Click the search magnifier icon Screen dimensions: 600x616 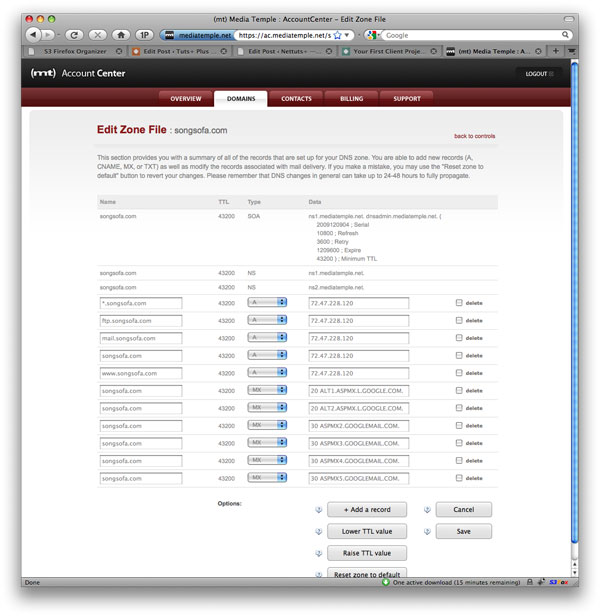click(x=565, y=35)
